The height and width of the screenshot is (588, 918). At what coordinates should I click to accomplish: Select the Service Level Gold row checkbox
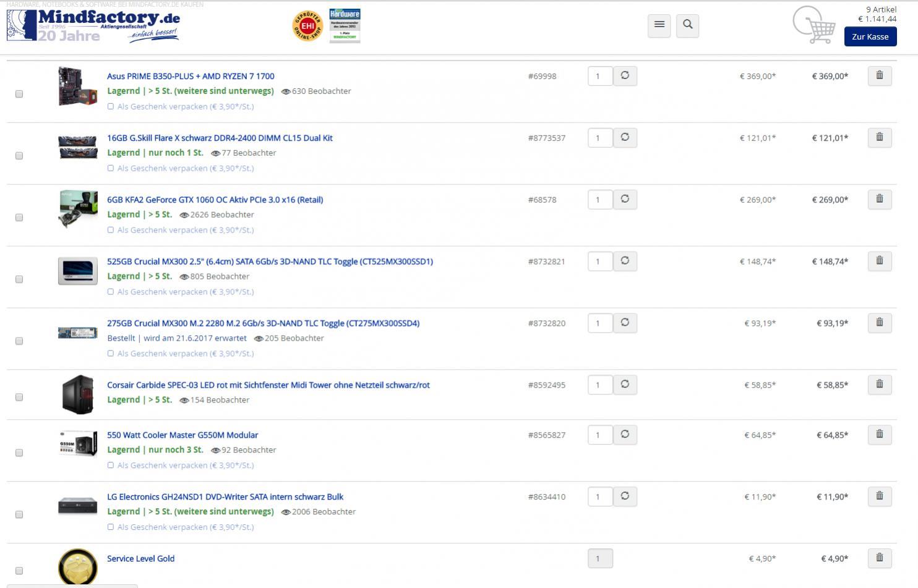pyautogui.click(x=19, y=571)
